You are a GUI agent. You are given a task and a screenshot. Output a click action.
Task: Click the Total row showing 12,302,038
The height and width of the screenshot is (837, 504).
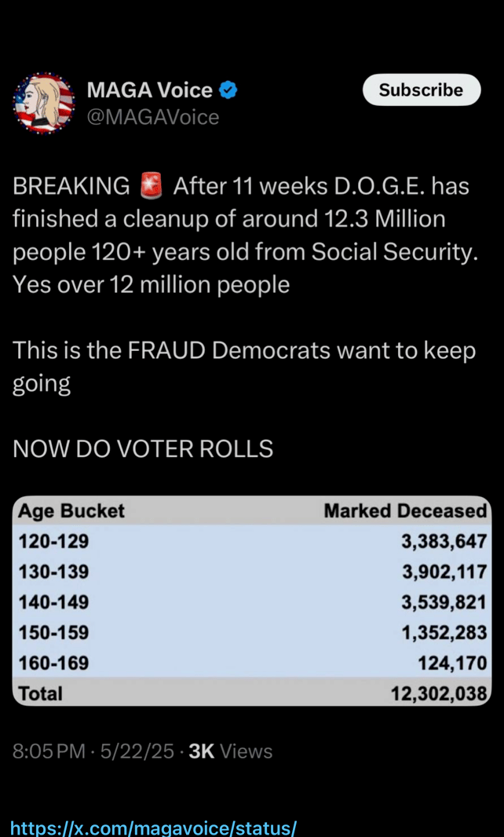(251, 693)
